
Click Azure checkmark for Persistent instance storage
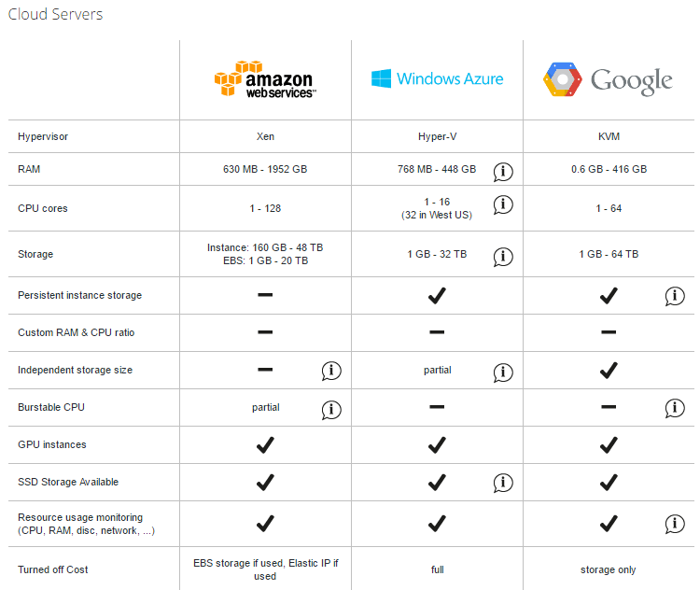pyautogui.click(x=437, y=295)
